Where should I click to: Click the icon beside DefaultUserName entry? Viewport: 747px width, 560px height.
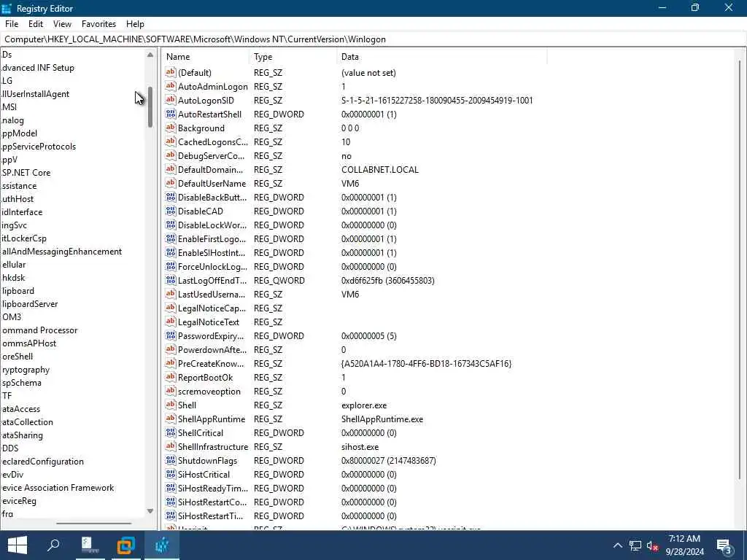pos(170,183)
